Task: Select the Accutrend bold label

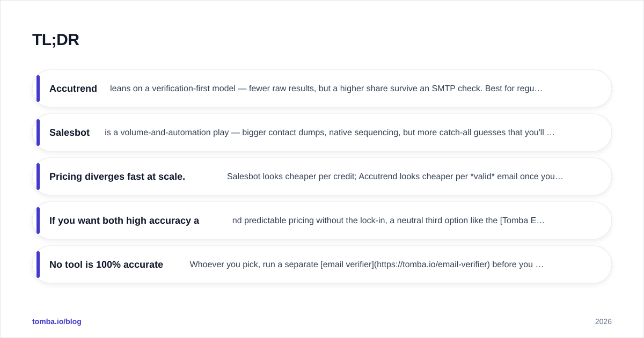Action: point(73,89)
